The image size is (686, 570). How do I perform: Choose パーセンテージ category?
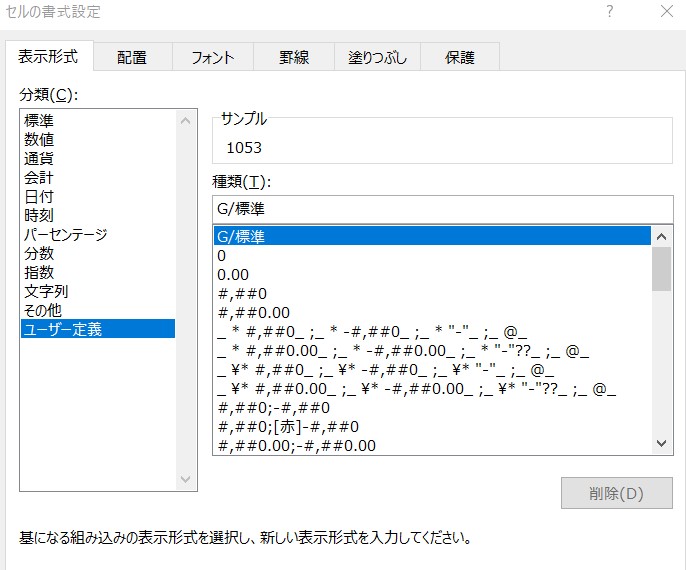click(x=98, y=234)
